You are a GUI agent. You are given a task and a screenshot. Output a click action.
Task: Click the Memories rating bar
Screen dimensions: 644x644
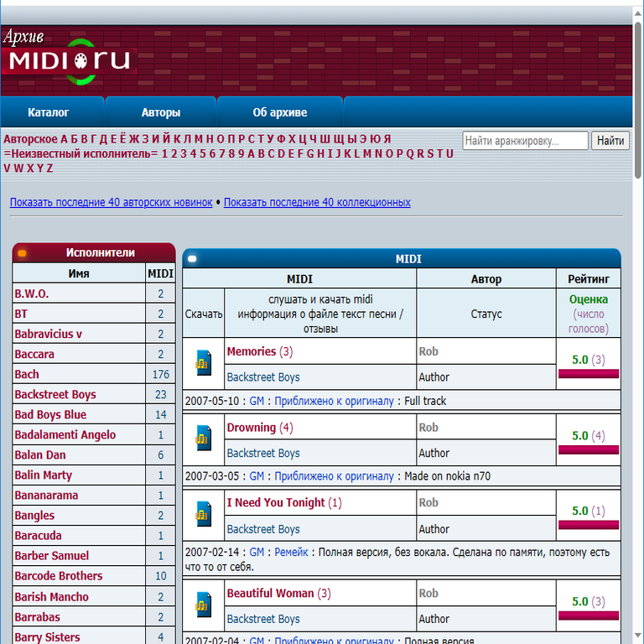(589, 373)
